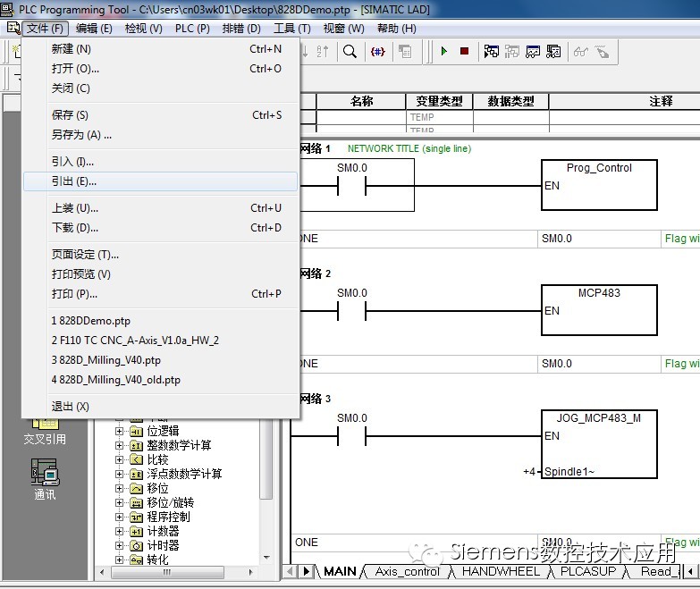
Task: Choose 引出 (E)... export entry
Action: coord(161,181)
